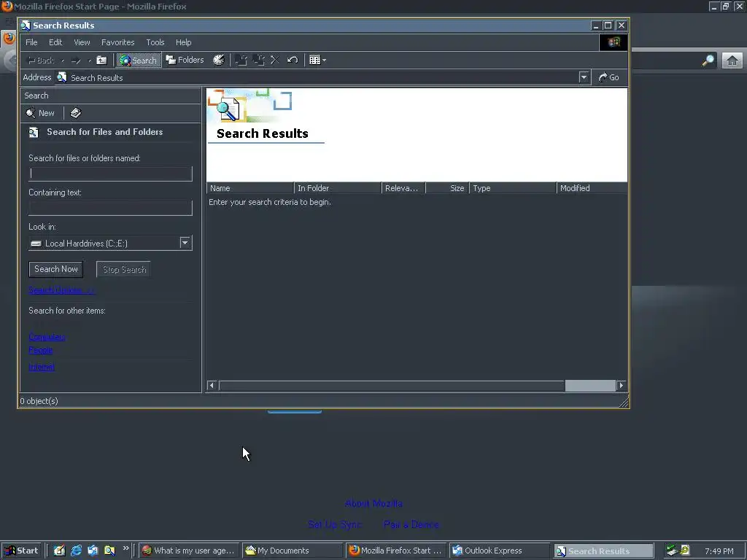Image resolution: width=747 pixels, height=560 pixels.
Task: Switch to My Documents taskbar item
Action: tap(292, 551)
